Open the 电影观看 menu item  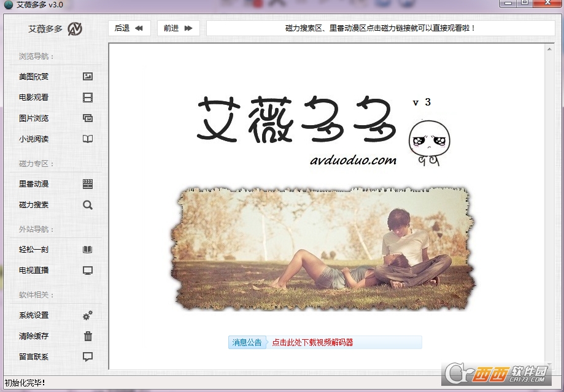(x=34, y=98)
